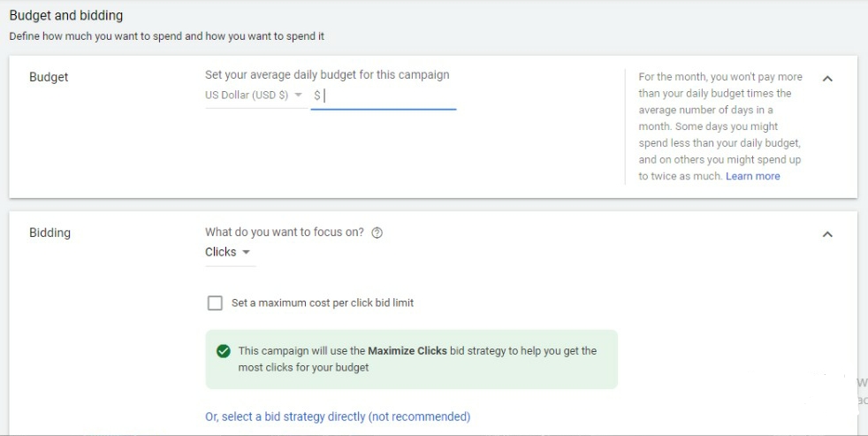Click the "Set a maximum cost per click" label text

(x=323, y=302)
